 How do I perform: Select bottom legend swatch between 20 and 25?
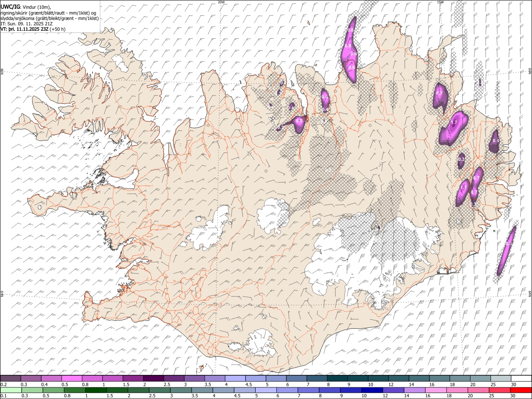coord(478,390)
